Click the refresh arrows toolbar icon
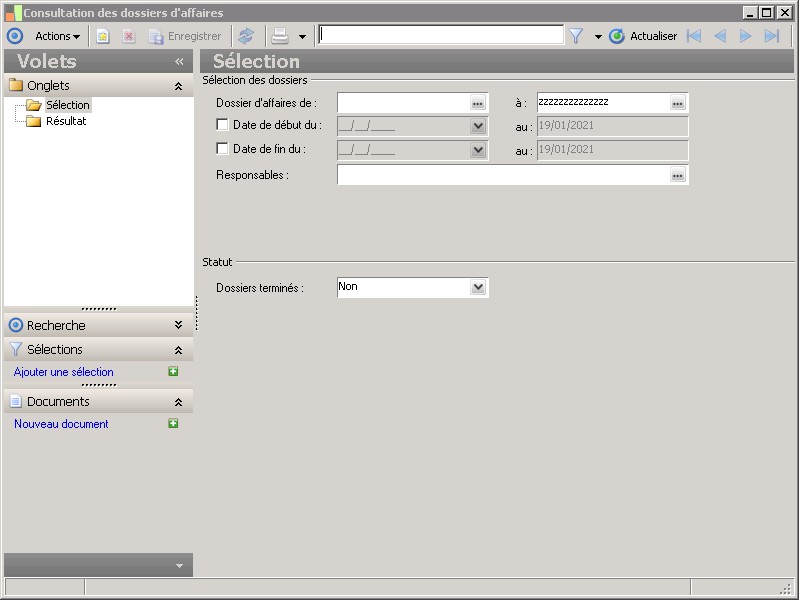 tap(246, 36)
